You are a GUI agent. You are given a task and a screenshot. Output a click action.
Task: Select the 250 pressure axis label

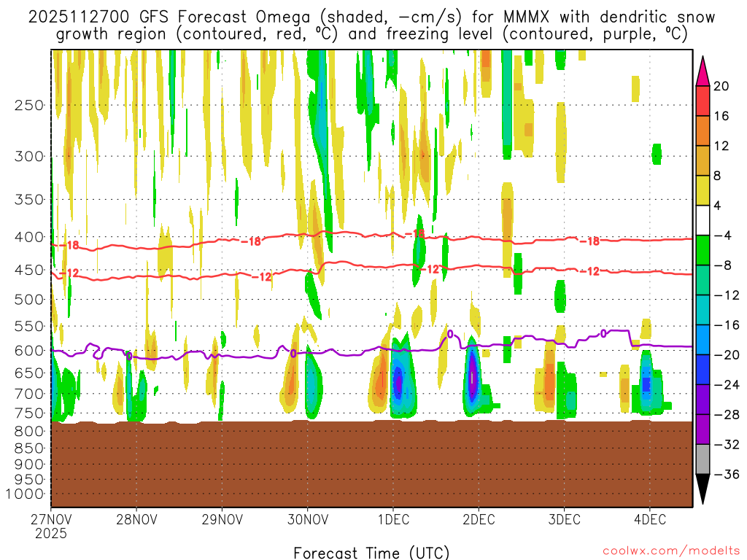tap(28, 105)
